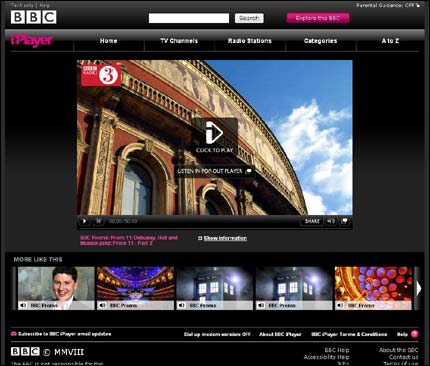Open the Home tab
The width and height of the screenshot is (430, 366).
(108, 41)
